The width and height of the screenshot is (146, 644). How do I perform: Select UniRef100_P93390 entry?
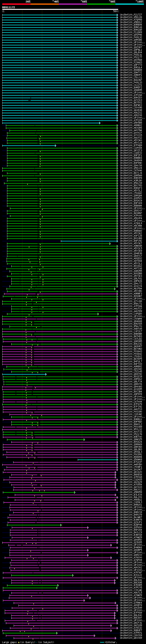(x=131, y=412)
